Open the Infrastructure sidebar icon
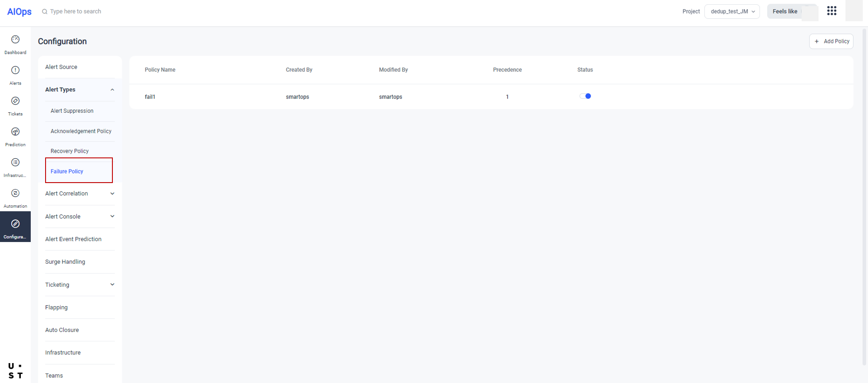The width and height of the screenshot is (868, 383). 15,163
